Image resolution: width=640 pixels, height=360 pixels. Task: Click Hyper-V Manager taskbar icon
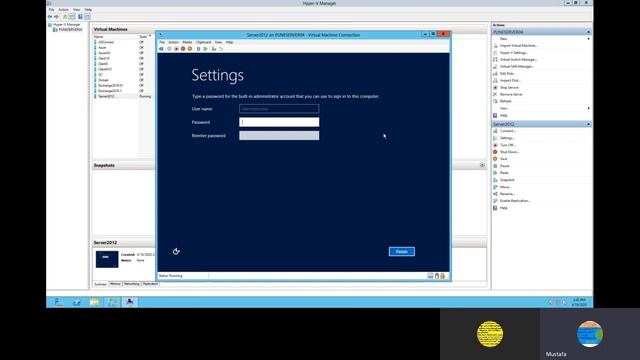[x=112, y=302]
